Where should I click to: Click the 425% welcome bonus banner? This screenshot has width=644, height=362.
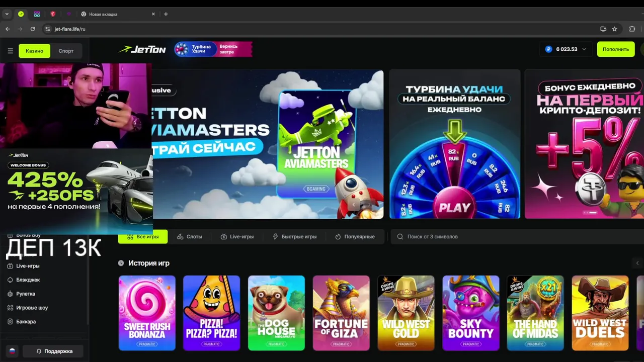click(x=76, y=191)
